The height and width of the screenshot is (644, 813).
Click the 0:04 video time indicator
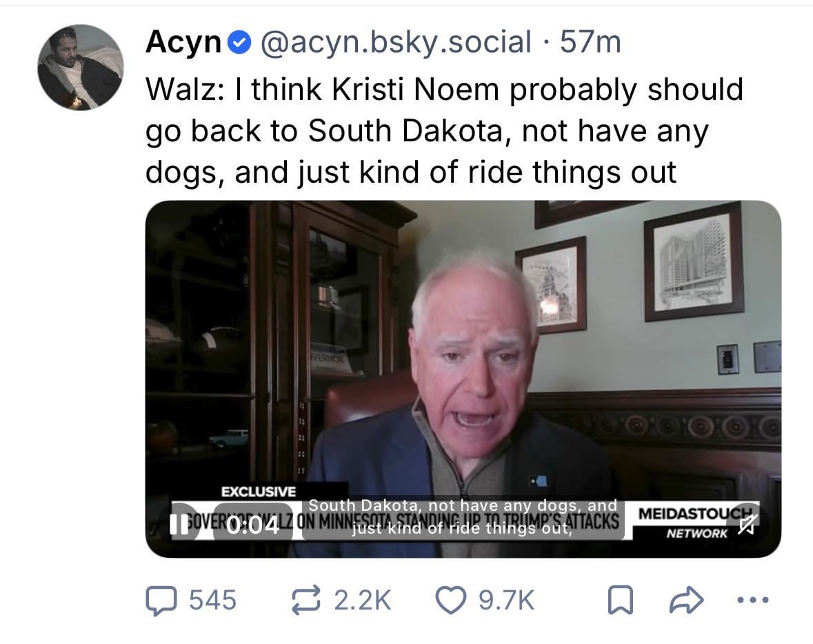(252, 525)
